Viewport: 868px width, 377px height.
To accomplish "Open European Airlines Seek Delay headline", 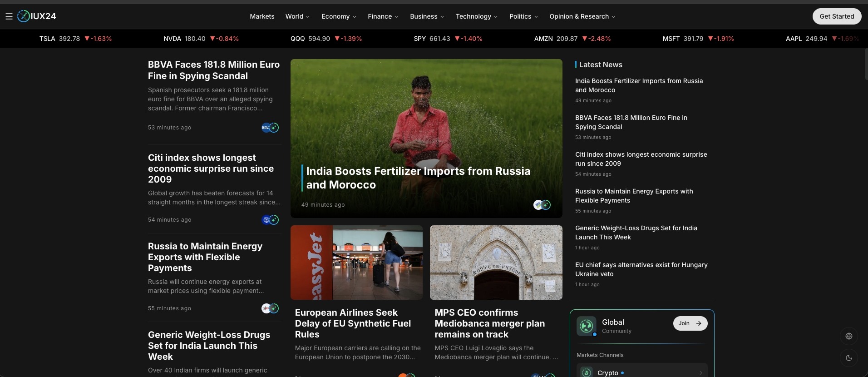I will [353, 323].
